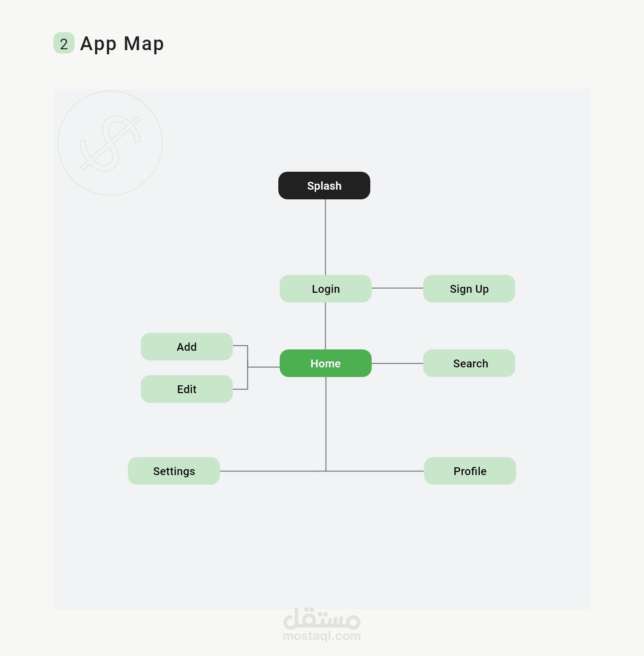
Task: Click the bracket connector joining Add and Edit
Action: point(248,367)
